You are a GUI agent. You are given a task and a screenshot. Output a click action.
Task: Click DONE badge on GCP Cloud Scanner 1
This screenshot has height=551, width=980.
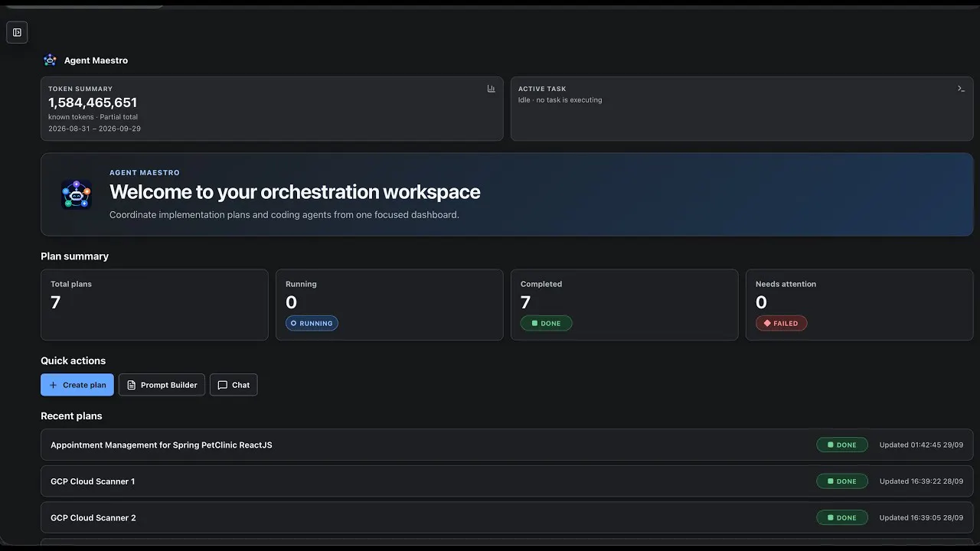pyautogui.click(x=842, y=481)
